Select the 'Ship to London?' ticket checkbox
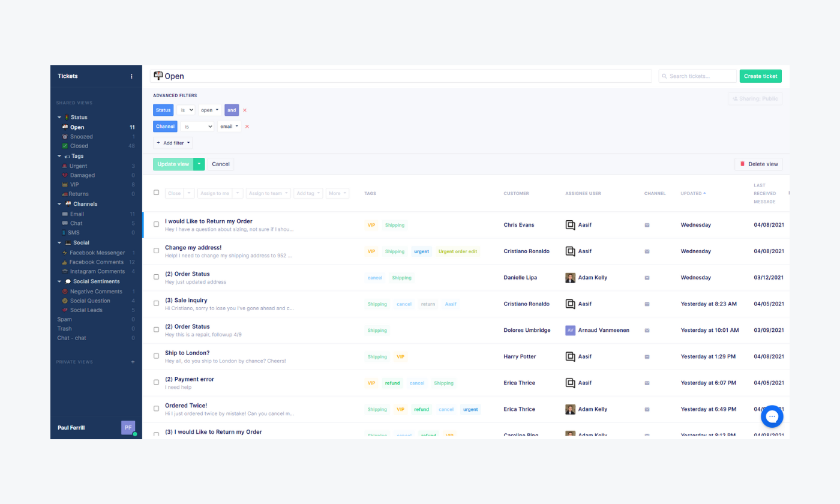Viewport: 840px width, 504px height. pos(157,356)
